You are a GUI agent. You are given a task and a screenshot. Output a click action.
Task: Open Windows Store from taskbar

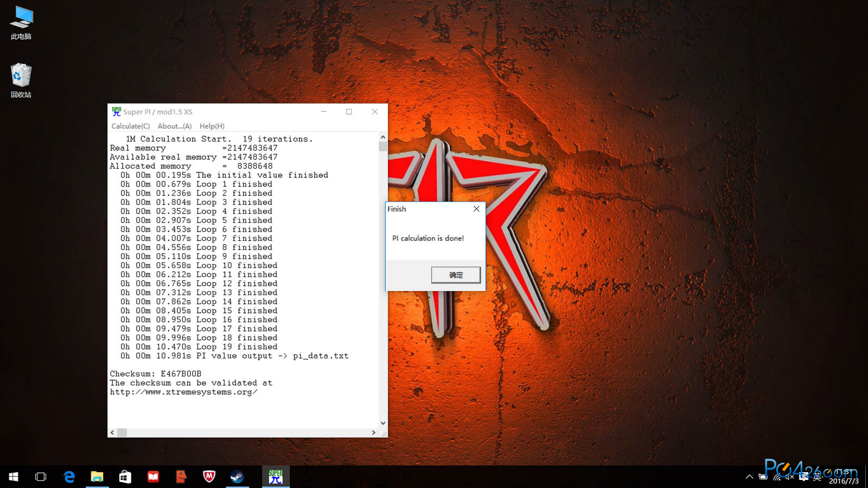(125, 477)
